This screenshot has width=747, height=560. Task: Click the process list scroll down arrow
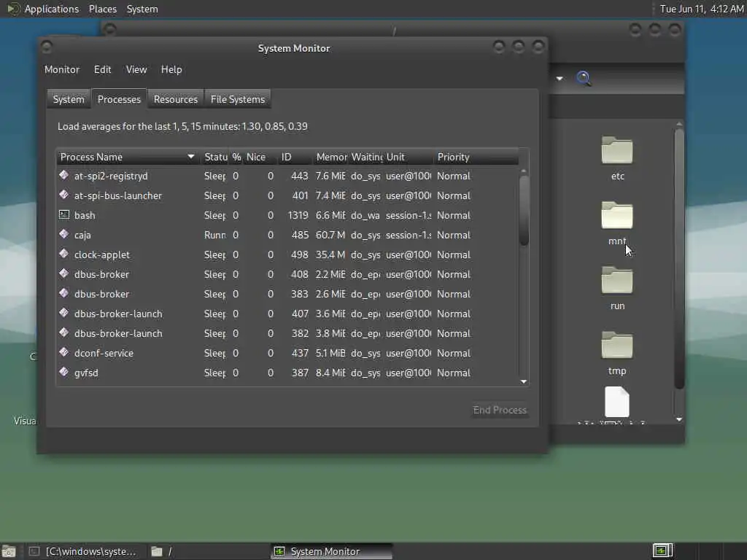[524, 381]
